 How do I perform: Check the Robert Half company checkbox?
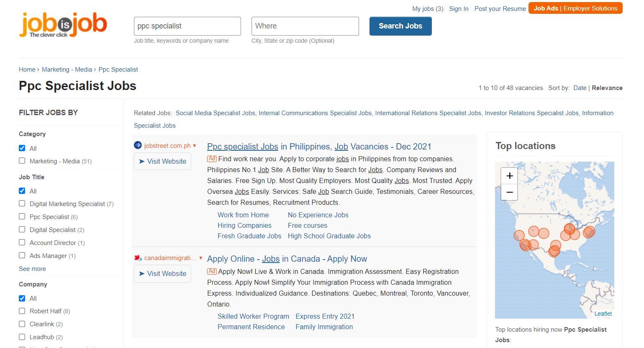pos(22,311)
